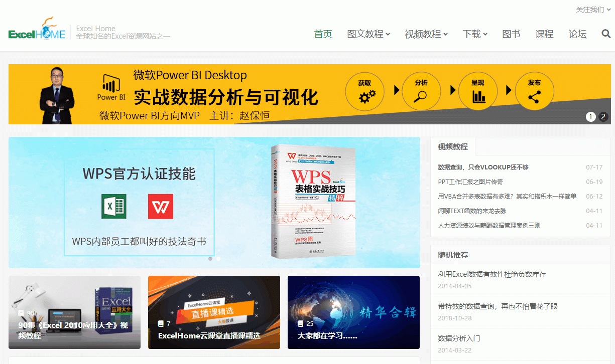Open 数据分析入门 recommendation
Image resolution: width=615 pixels, height=364 pixels.
coord(459,338)
